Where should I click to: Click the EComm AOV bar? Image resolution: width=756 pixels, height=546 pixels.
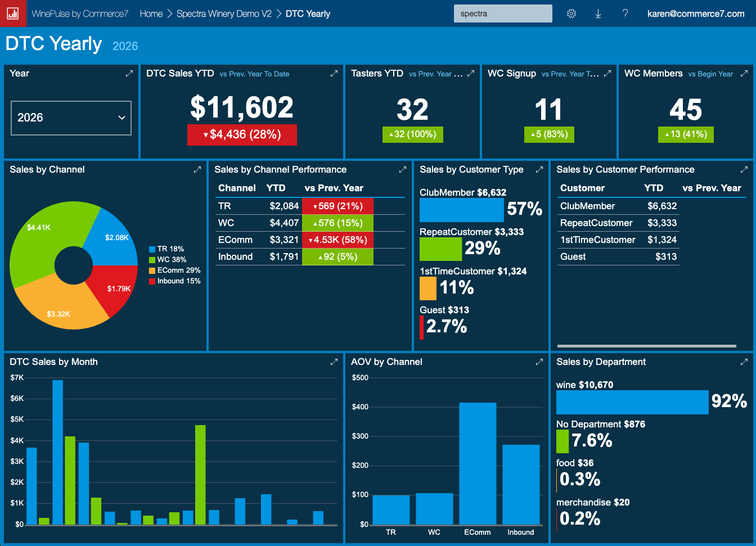[478, 463]
